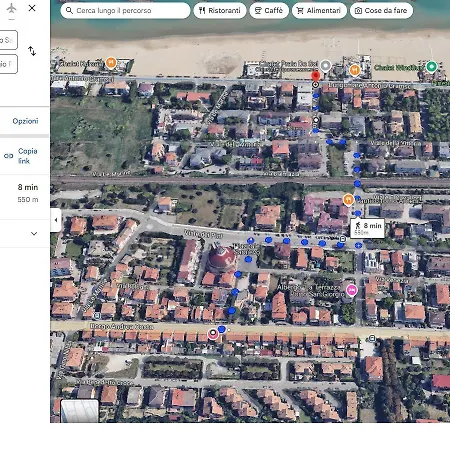Click the destination input field
The height and width of the screenshot is (450, 450).
coord(8,64)
